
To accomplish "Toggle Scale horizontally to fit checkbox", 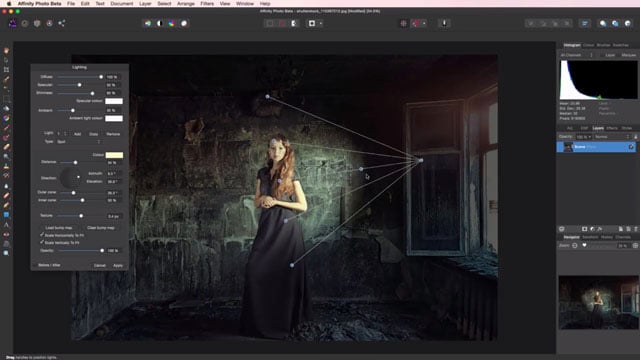I will click(42, 235).
